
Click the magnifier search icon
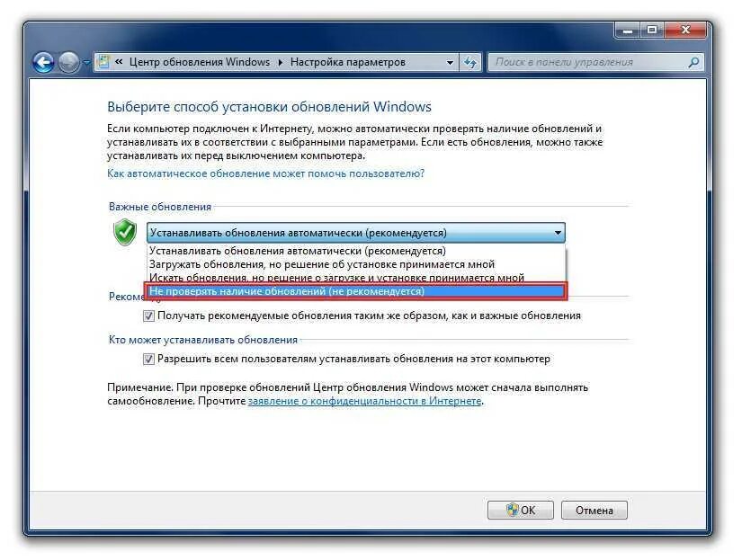pos(693,62)
